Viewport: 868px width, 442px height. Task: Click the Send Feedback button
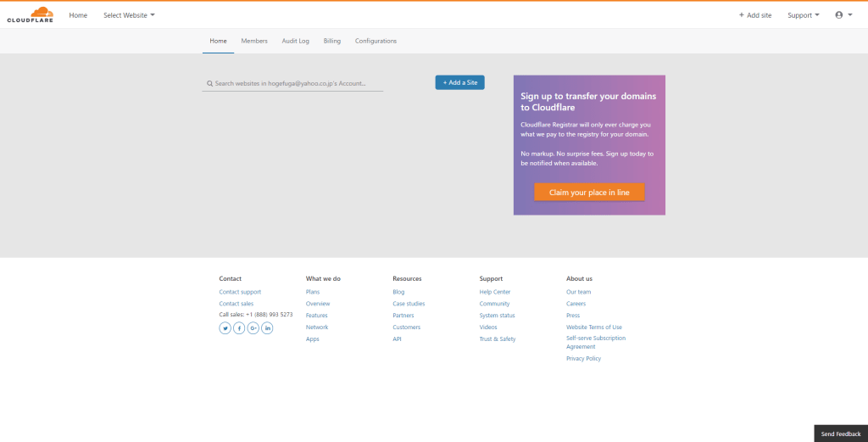coord(841,434)
